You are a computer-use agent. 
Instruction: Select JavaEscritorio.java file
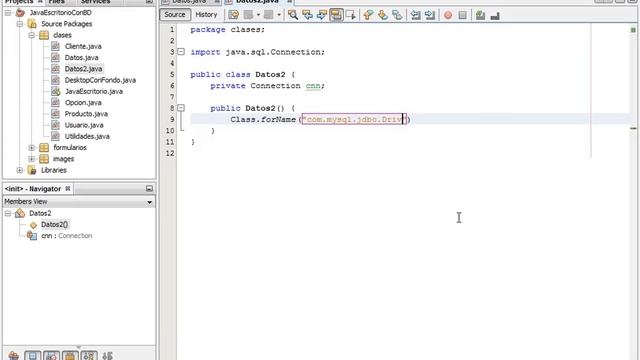[x=94, y=91]
